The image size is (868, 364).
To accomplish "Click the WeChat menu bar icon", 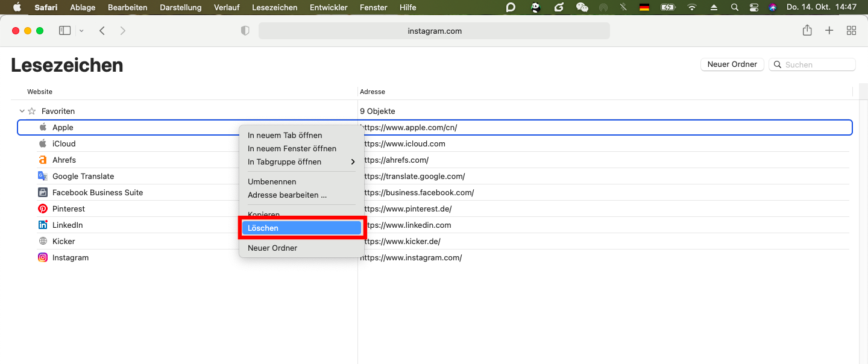I will pos(582,7).
